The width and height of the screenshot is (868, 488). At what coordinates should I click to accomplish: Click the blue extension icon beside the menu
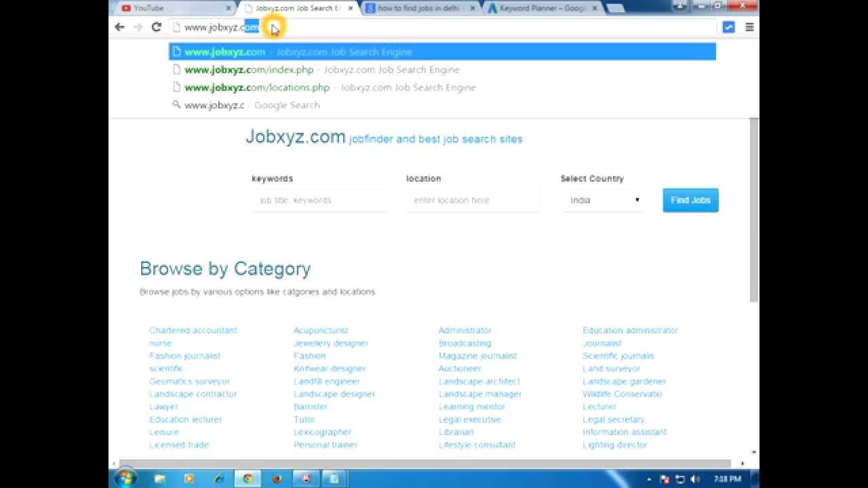tap(728, 27)
